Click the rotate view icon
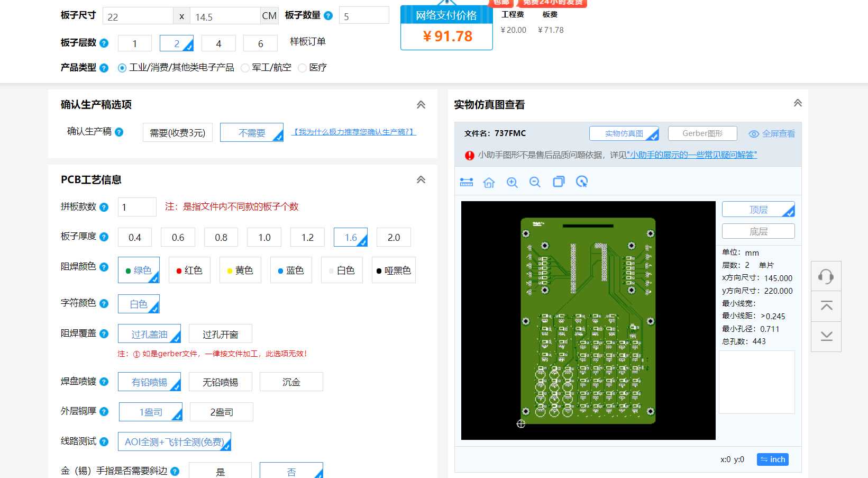This screenshot has height=478, width=868. click(x=582, y=182)
